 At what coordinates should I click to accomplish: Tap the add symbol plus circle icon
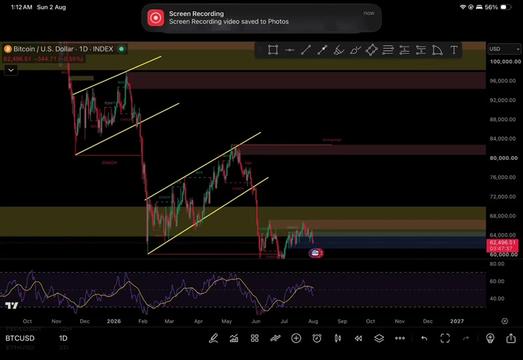click(x=296, y=338)
